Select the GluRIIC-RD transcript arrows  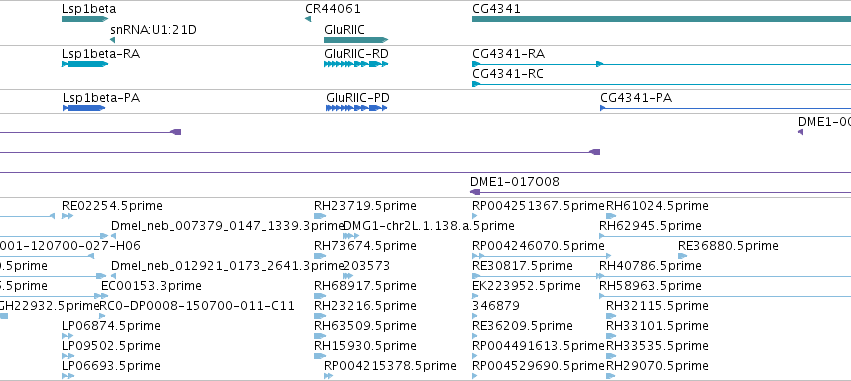(x=356, y=64)
